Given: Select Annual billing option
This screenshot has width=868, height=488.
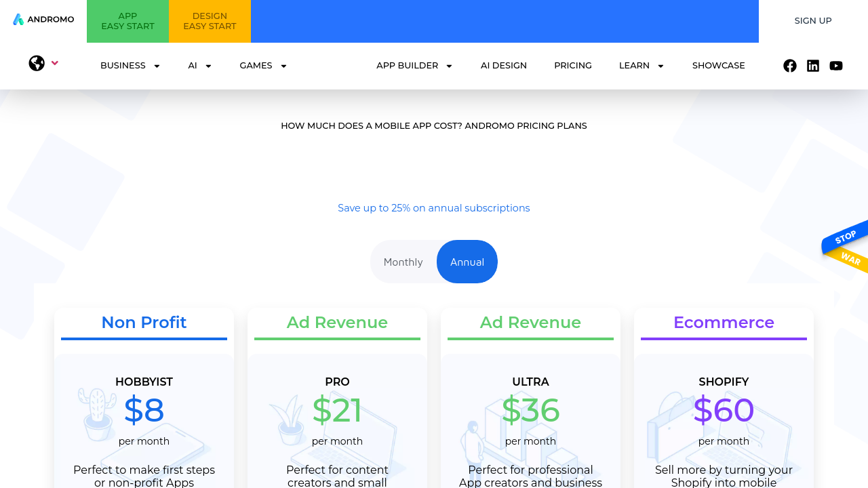Looking at the screenshot, I should click(467, 262).
